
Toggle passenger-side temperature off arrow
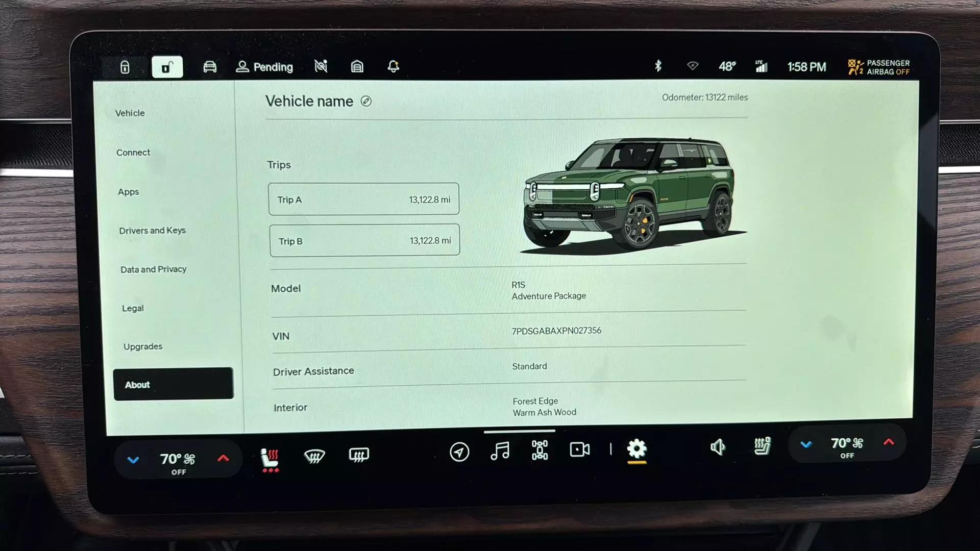click(x=806, y=444)
